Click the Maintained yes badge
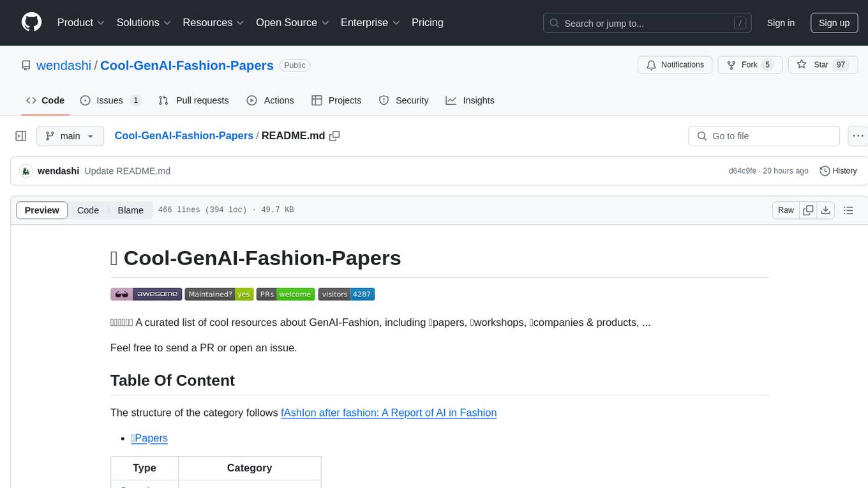This screenshot has height=488, width=868. tap(219, 294)
